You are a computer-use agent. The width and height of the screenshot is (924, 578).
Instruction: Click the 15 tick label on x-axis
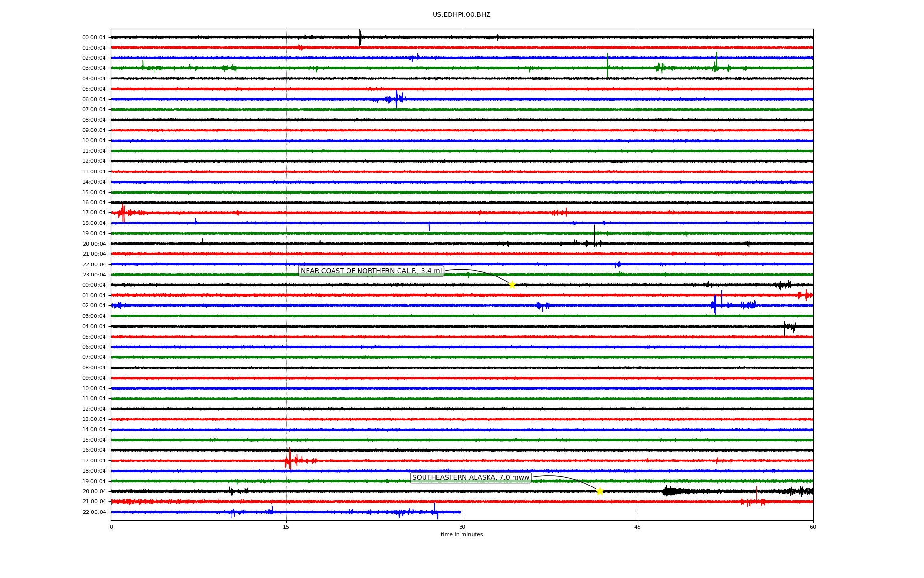[x=286, y=527]
